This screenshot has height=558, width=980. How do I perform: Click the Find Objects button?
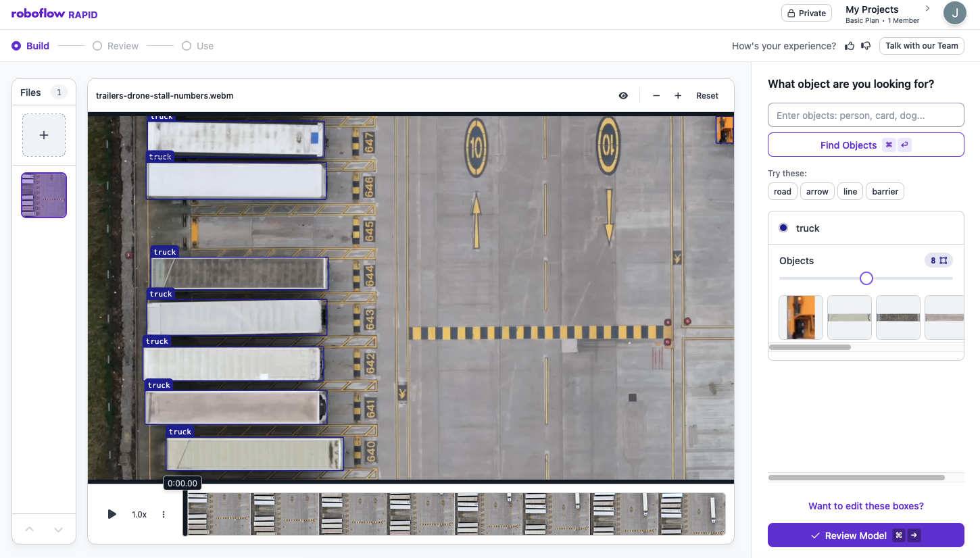click(x=866, y=145)
